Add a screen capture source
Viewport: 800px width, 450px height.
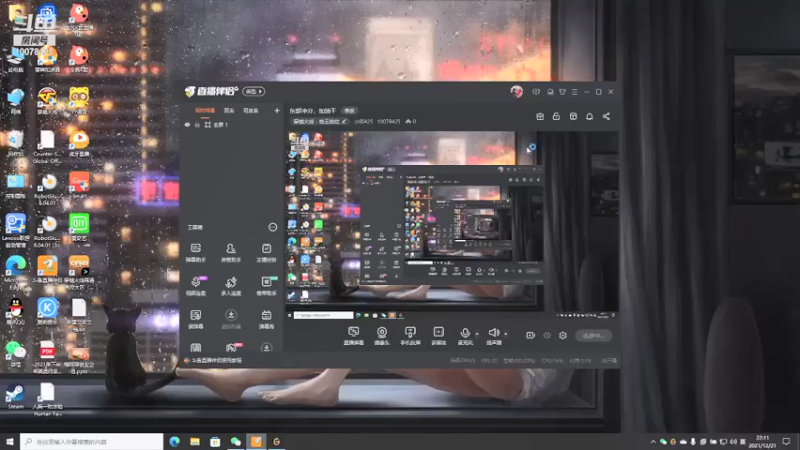point(353,336)
